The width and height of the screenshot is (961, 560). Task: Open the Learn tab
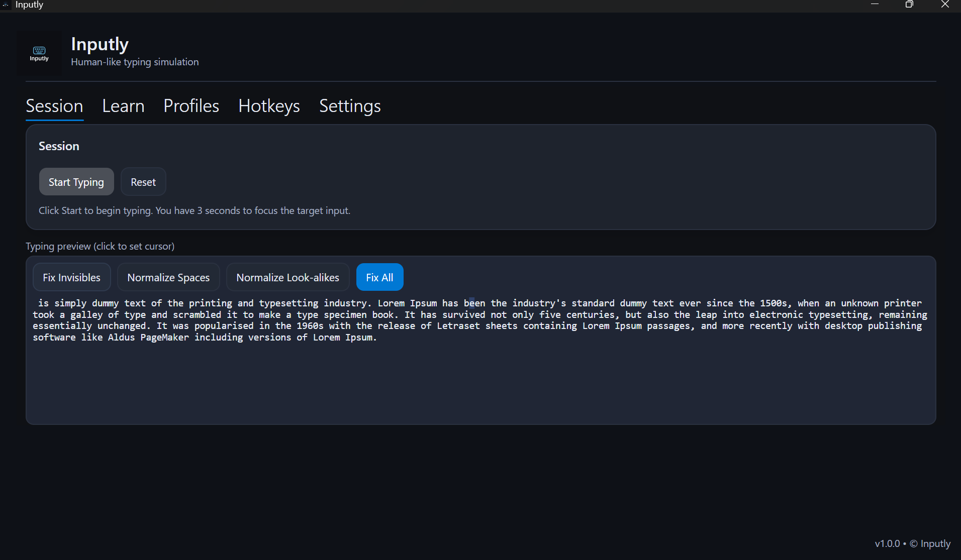(123, 106)
